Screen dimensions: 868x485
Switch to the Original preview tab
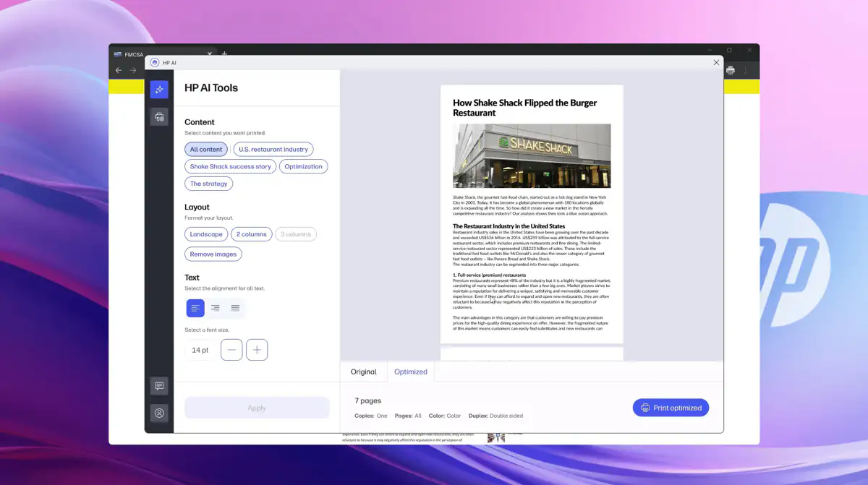click(x=363, y=372)
